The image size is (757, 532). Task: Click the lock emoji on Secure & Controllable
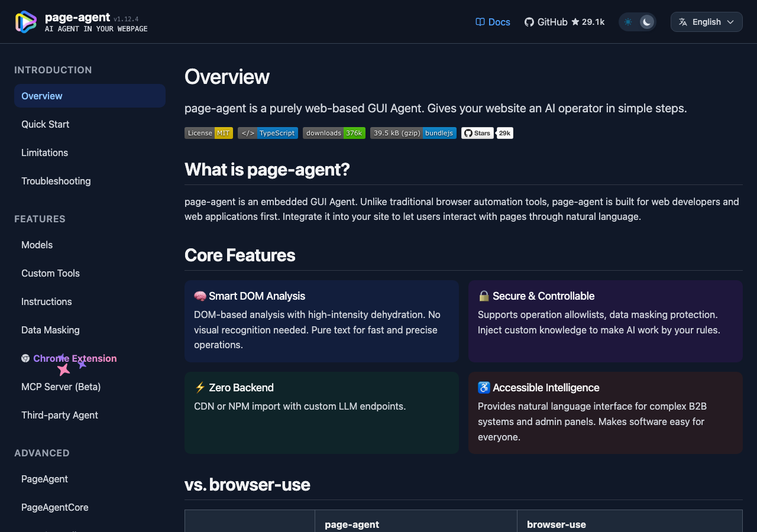click(484, 296)
